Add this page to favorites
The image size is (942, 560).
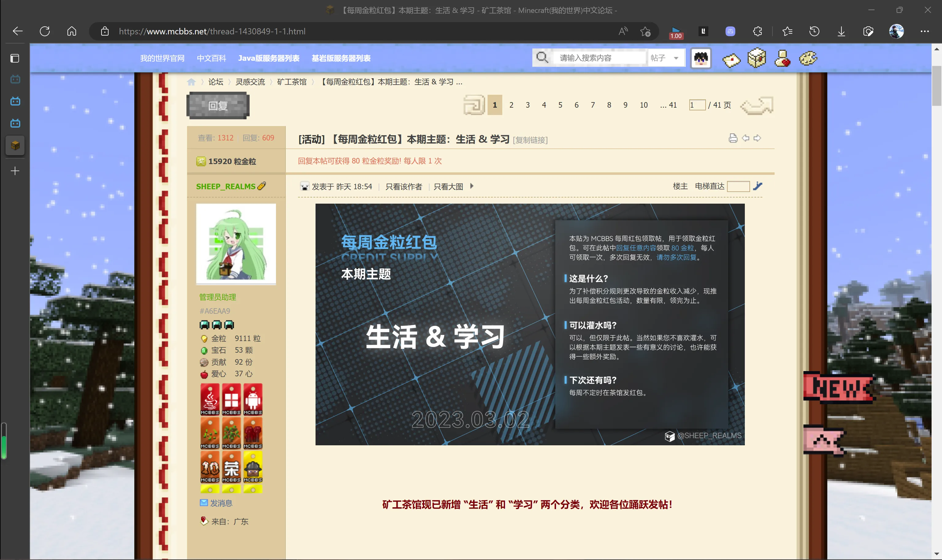tap(645, 31)
